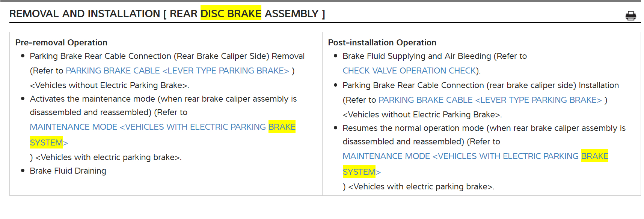Click the 'Brake Fluid Draining' bullet item
The height and width of the screenshot is (219, 644).
[x=68, y=171]
